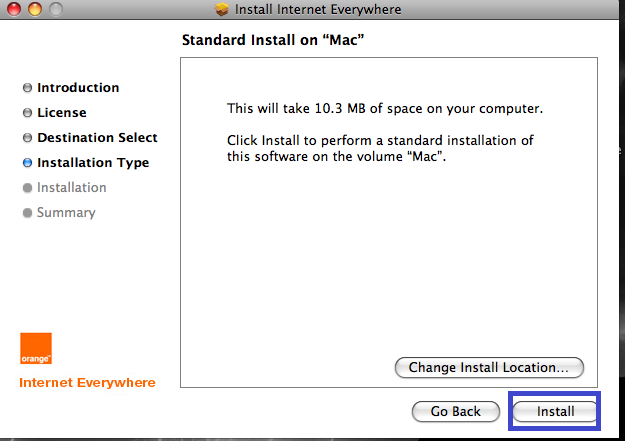This screenshot has width=625, height=441.
Task: Click the gray Installation step bullet
Action: pyautogui.click(x=27, y=188)
